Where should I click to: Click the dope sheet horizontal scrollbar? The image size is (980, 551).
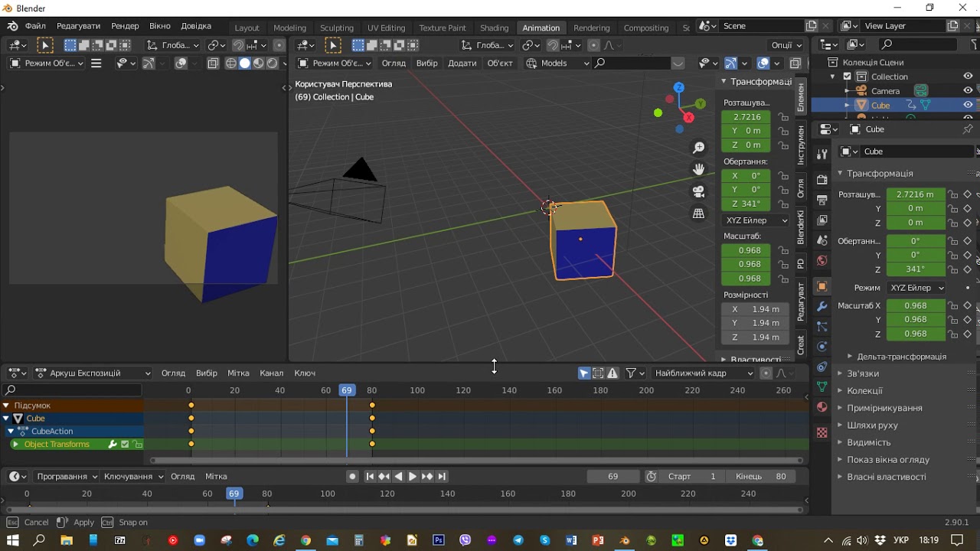pyautogui.click(x=477, y=461)
